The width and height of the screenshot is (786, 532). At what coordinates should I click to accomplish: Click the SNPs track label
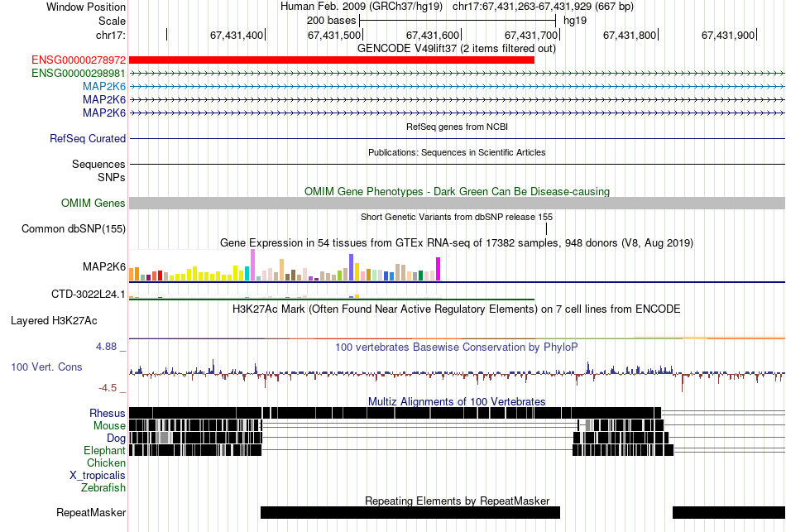tap(112, 178)
